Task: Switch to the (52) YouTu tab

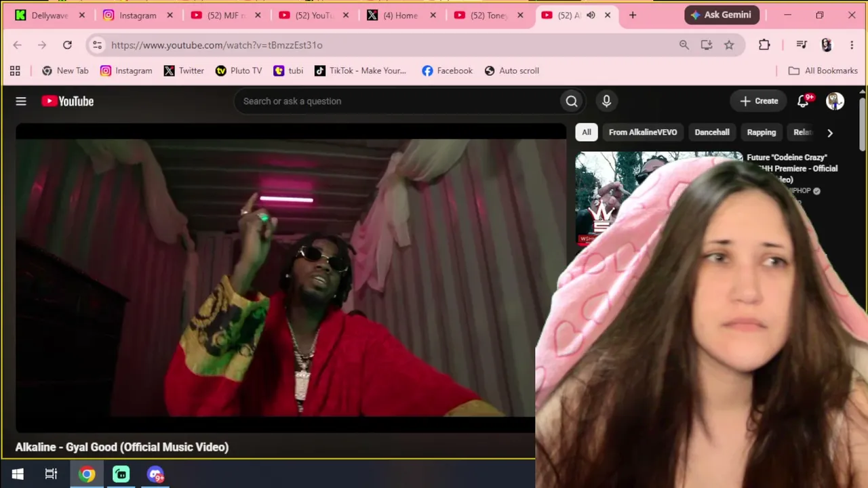Action: [x=314, y=15]
